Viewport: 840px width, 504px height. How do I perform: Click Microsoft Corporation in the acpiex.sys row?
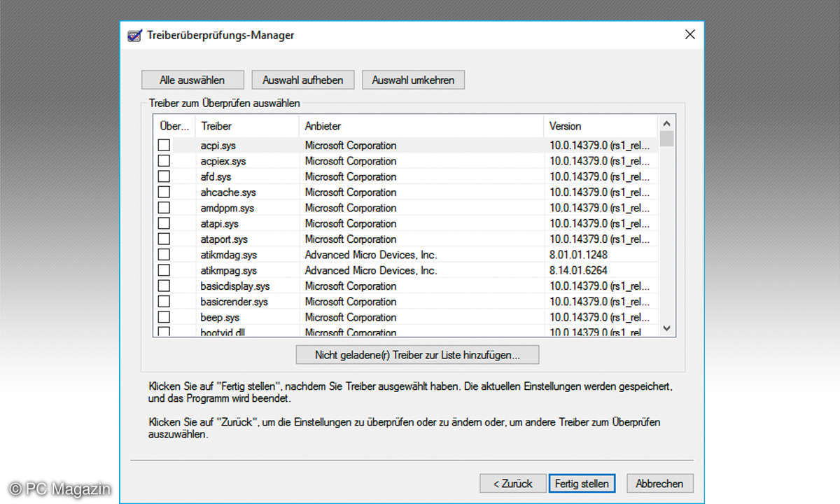click(x=351, y=161)
